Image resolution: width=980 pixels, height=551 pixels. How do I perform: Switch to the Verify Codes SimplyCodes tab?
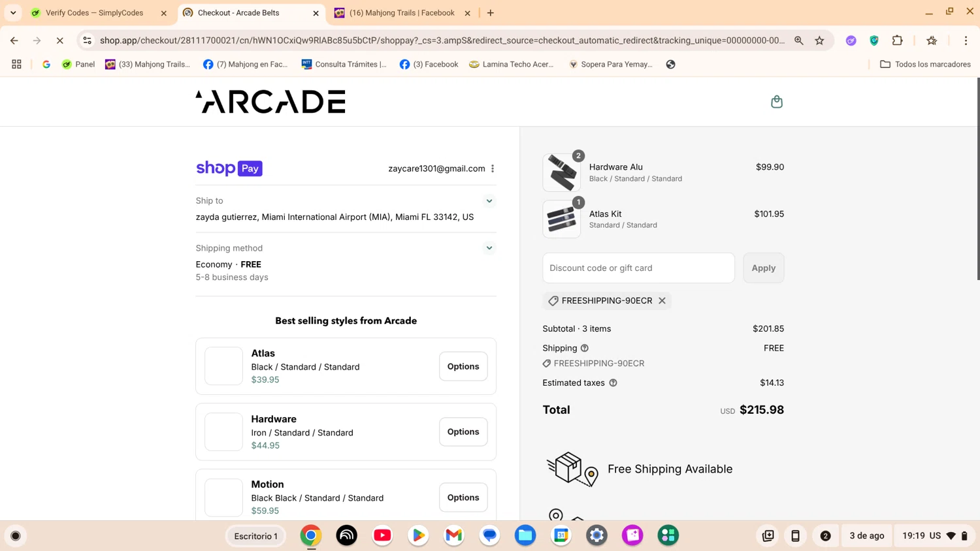tap(94, 13)
